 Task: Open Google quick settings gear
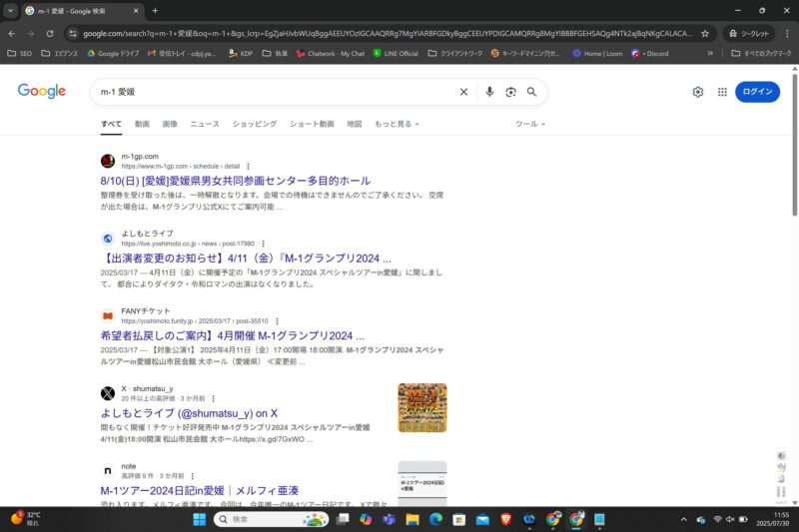click(697, 92)
